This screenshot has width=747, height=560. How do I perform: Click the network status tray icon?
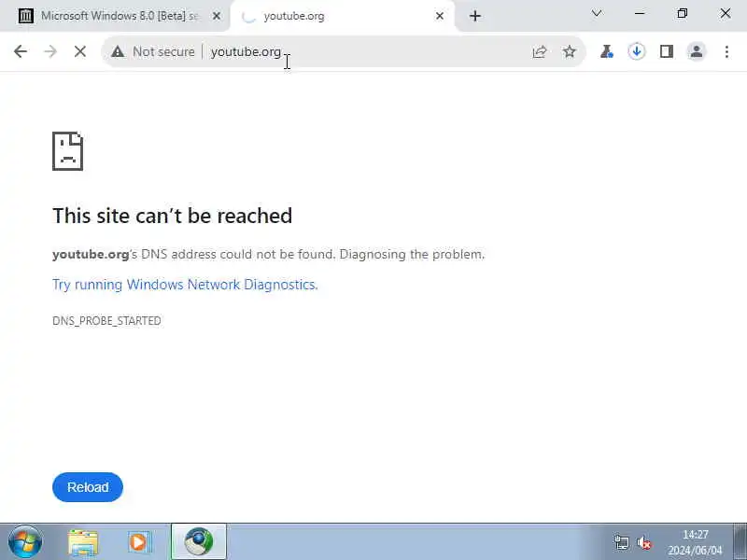(x=621, y=542)
